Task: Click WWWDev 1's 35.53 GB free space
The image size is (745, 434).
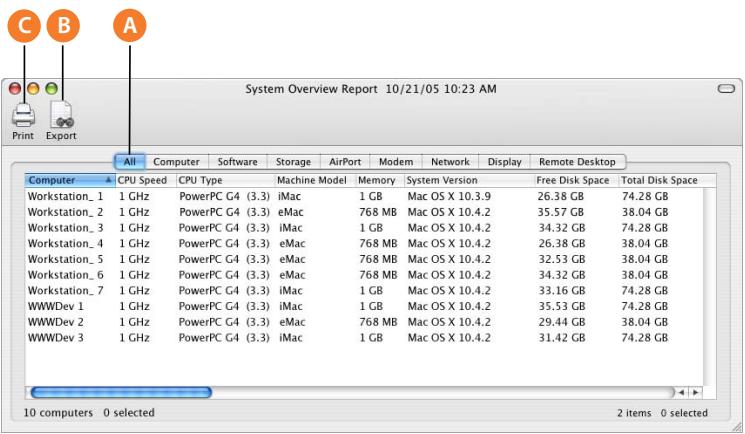Action: point(562,306)
